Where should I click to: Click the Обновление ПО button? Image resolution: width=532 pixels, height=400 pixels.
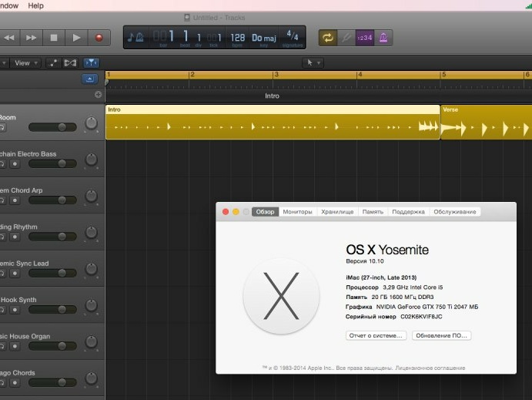click(x=441, y=335)
